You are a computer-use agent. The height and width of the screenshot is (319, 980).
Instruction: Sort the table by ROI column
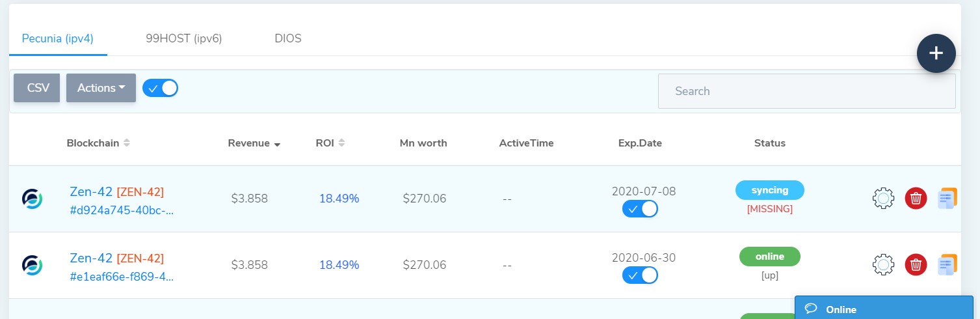[x=330, y=143]
